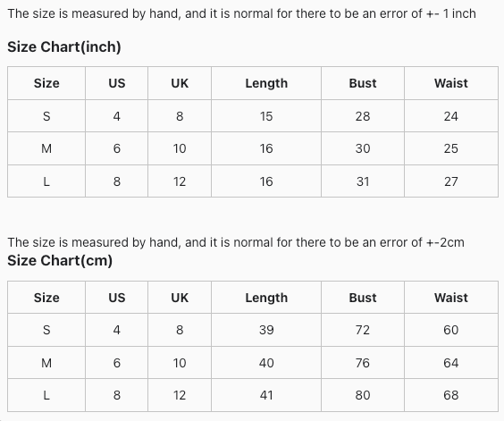Image resolution: width=504 pixels, height=421 pixels.
Task: Click bust value 28 in inch table
Action: pyautogui.click(x=363, y=116)
